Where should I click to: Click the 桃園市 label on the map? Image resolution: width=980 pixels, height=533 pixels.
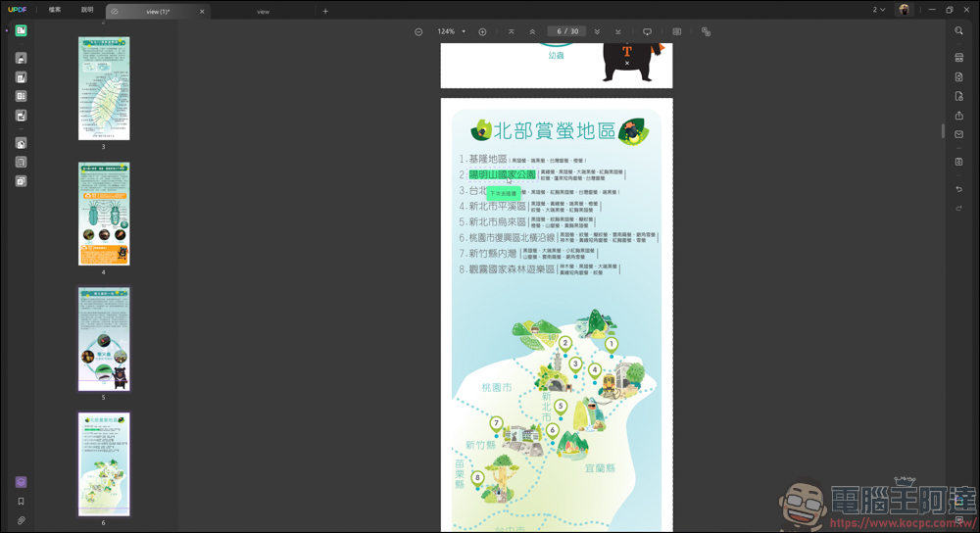pyautogui.click(x=497, y=387)
